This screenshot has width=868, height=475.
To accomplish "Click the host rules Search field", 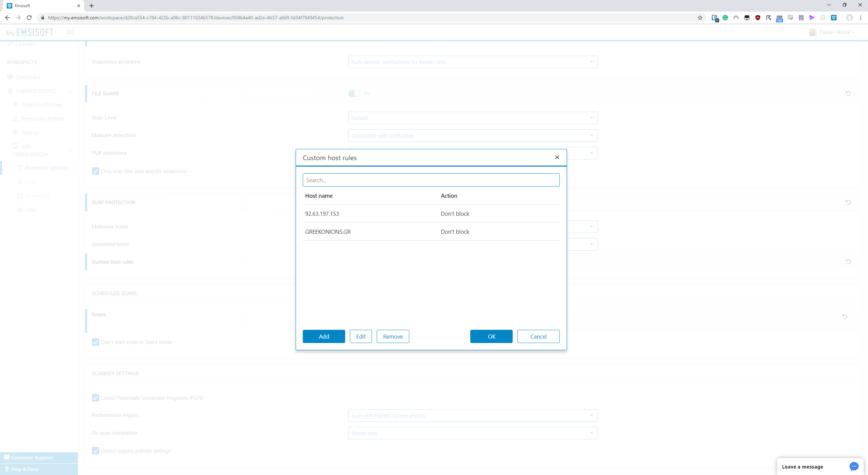I will pos(431,180).
